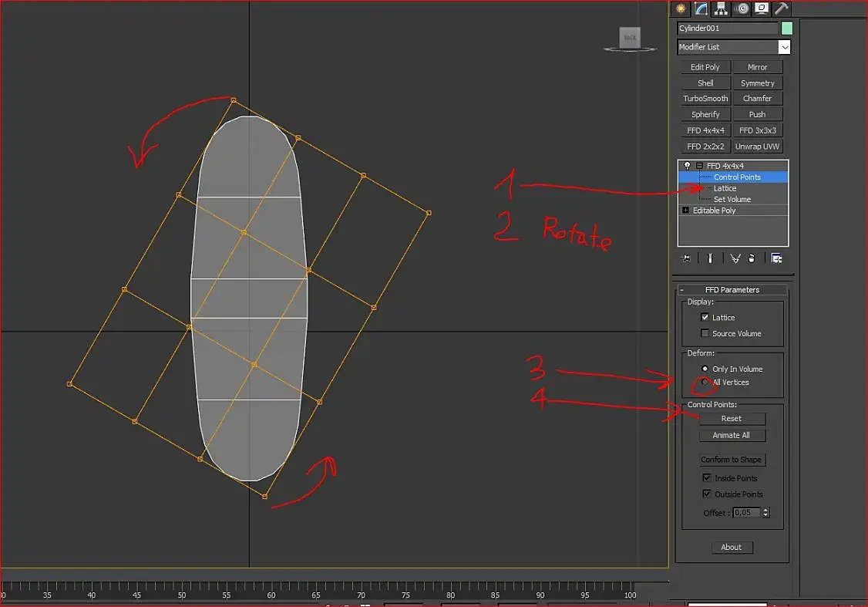Open the Hierarchy panel tab
868x607 pixels.
coord(721,8)
